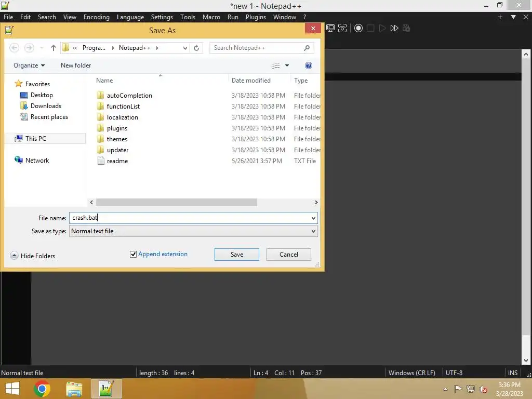
Task: Click the Forward arrow in Save As dialog
Action: click(29, 48)
